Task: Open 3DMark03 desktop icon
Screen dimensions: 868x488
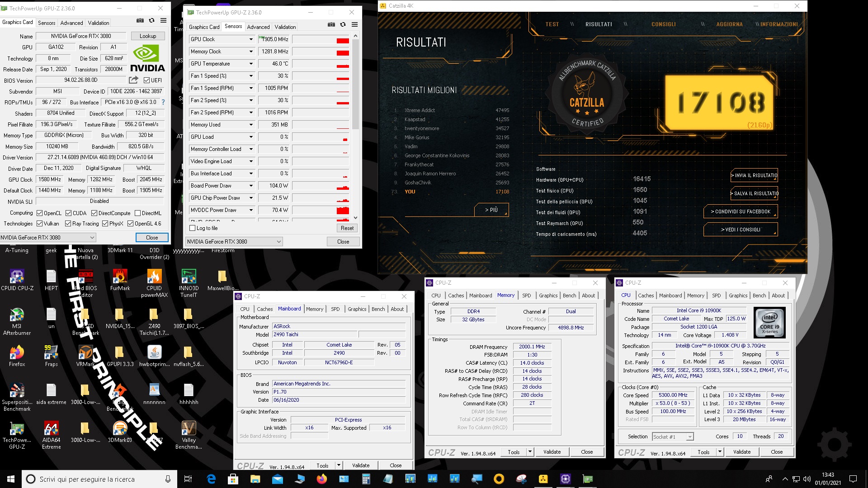Action: click(120, 432)
